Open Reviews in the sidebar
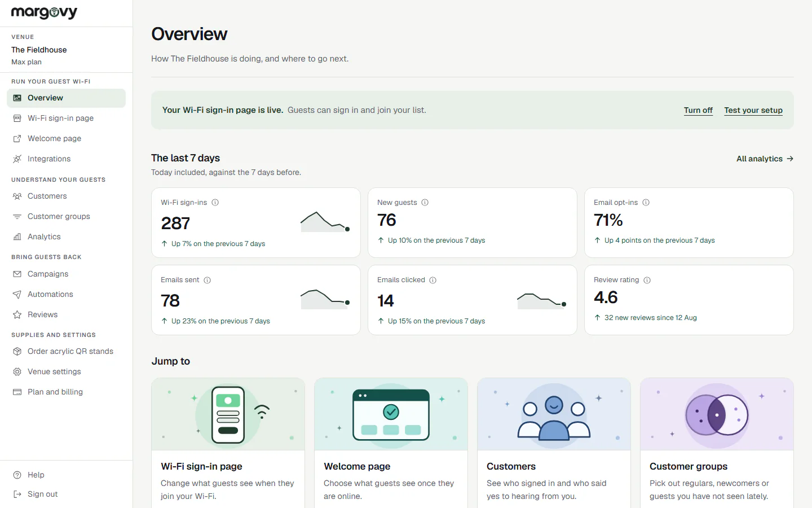The height and width of the screenshot is (508, 812). click(x=66, y=314)
